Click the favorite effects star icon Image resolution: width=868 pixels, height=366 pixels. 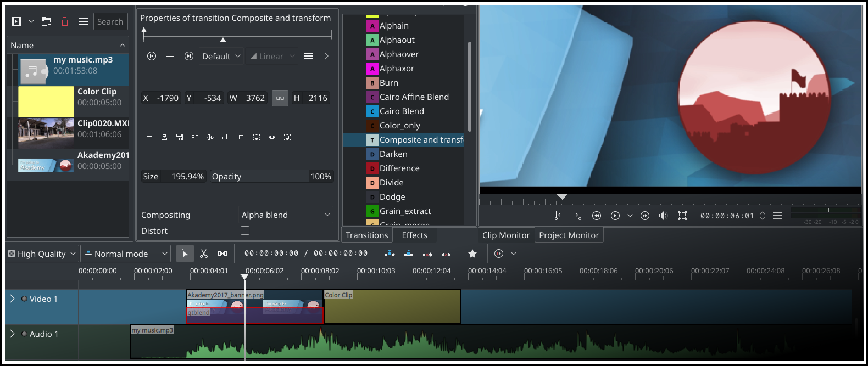472,254
